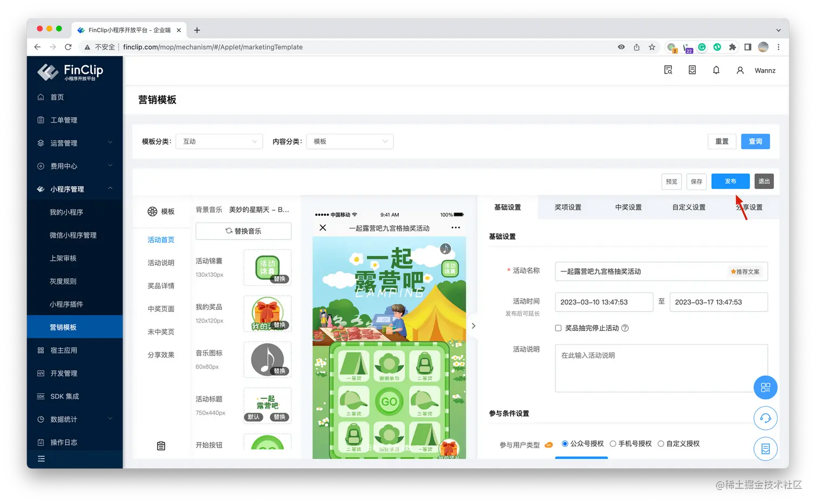Image resolution: width=816 pixels, height=504 pixels.
Task: Click the 推荐文案 star link
Action: click(745, 272)
